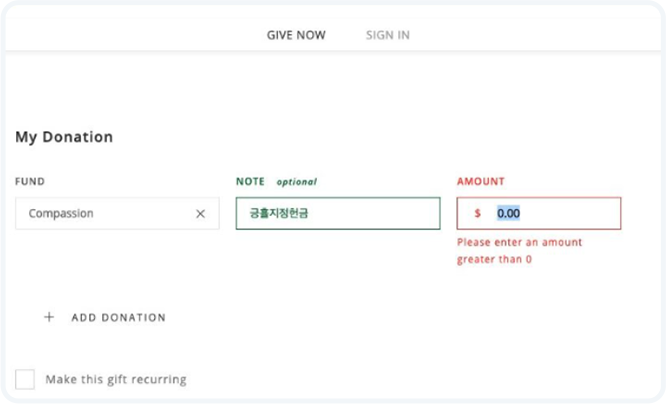Click the 'optional' hint text
666x404 pixels.
click(x=297, y=182)
